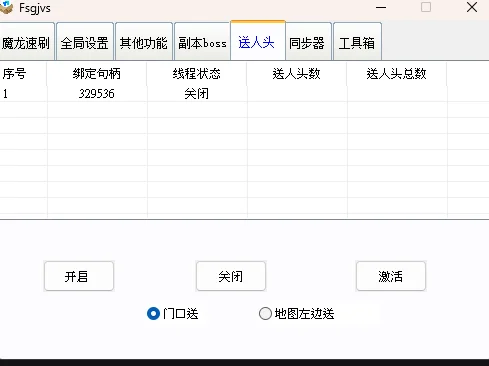
Task: Select the 329536 handle cell
Action: tap(97, 94)
